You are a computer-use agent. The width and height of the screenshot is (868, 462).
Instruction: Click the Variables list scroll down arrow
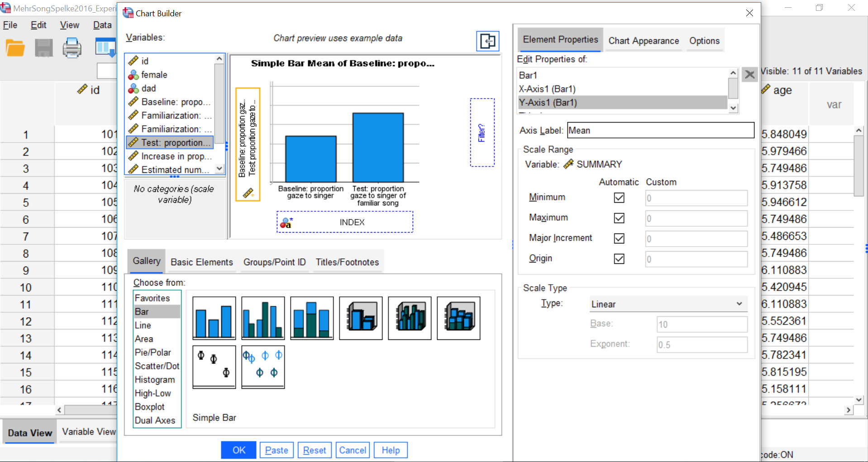tap(219, 168)
